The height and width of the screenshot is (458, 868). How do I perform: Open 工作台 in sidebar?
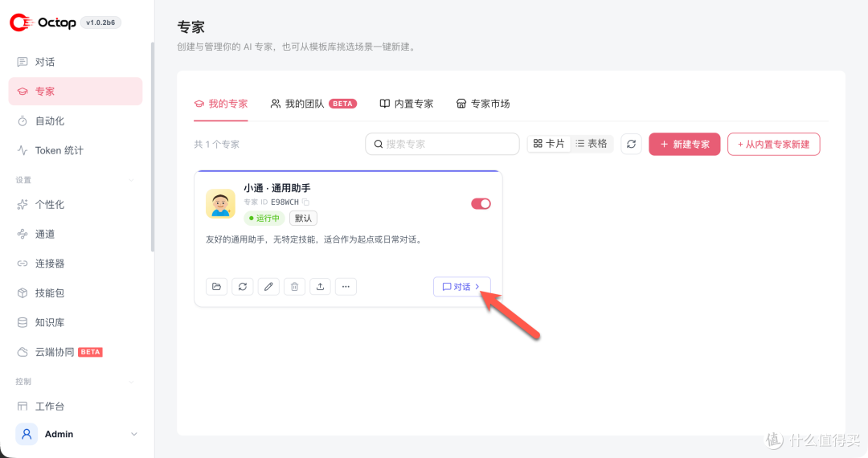[x=76, y=406]
